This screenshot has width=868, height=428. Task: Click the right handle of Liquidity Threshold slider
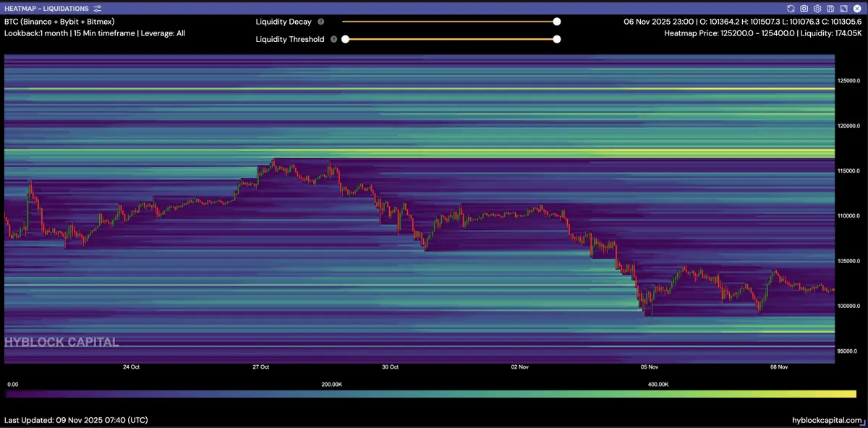click(x=556, y=39)
